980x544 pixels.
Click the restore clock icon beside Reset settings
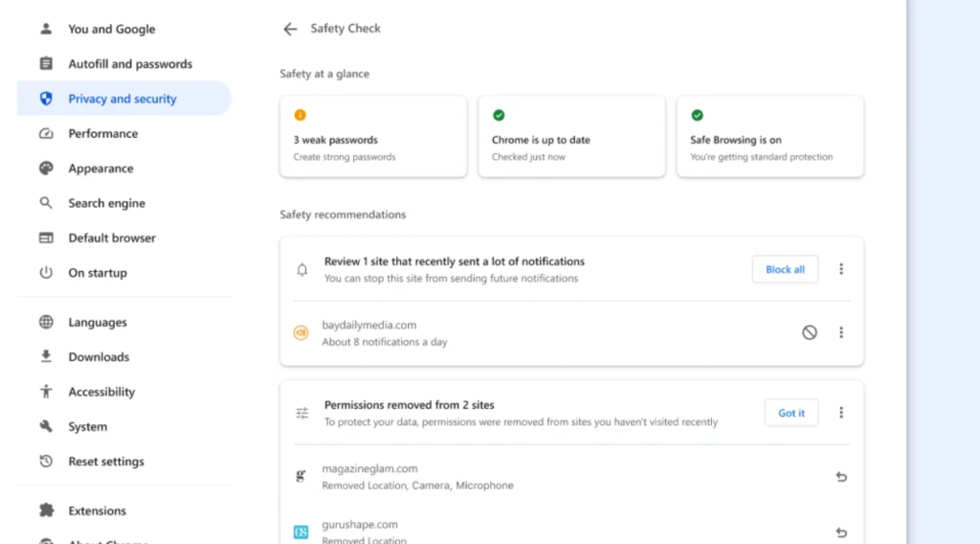coord(46,462)
